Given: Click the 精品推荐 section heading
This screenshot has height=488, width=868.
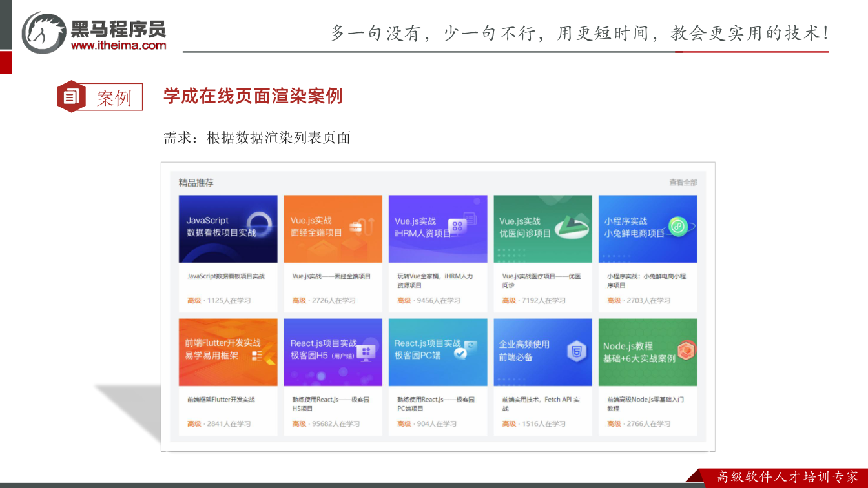Looking at the screenshot, I should pyautogui.click(x=196, y=183).
